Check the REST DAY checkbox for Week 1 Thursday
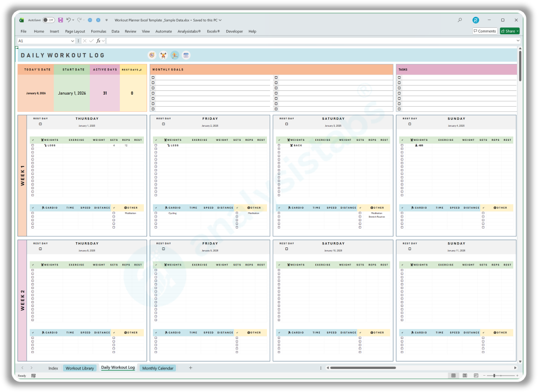This screenshot has width=538, height=392. [40, 123]
